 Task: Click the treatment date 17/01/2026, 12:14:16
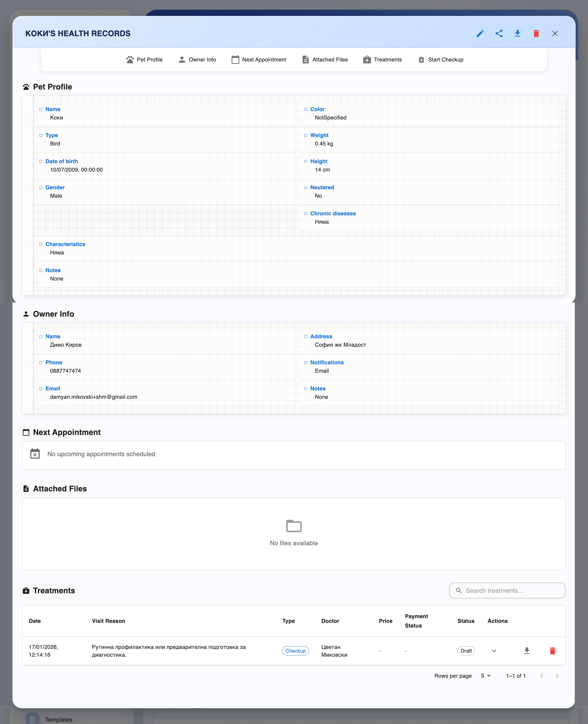tap(43, 651)
